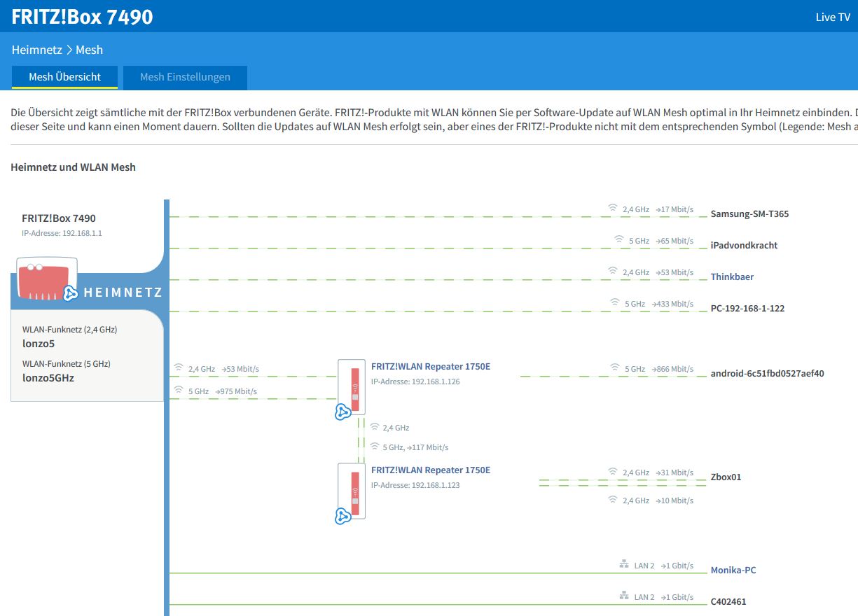
Task: Click the mesh symbol next to HEIMNETZ
Action: [x=71, y=293]
